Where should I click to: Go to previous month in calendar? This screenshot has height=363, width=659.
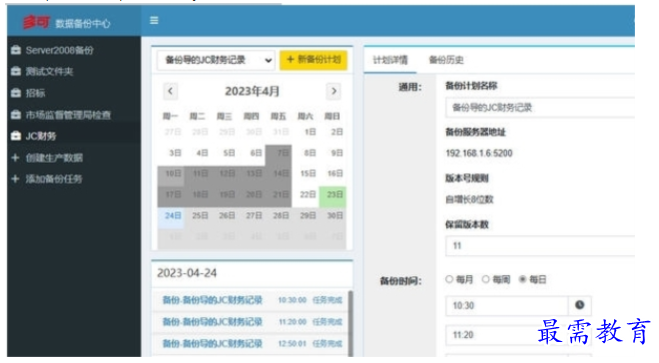pos(170,91)
